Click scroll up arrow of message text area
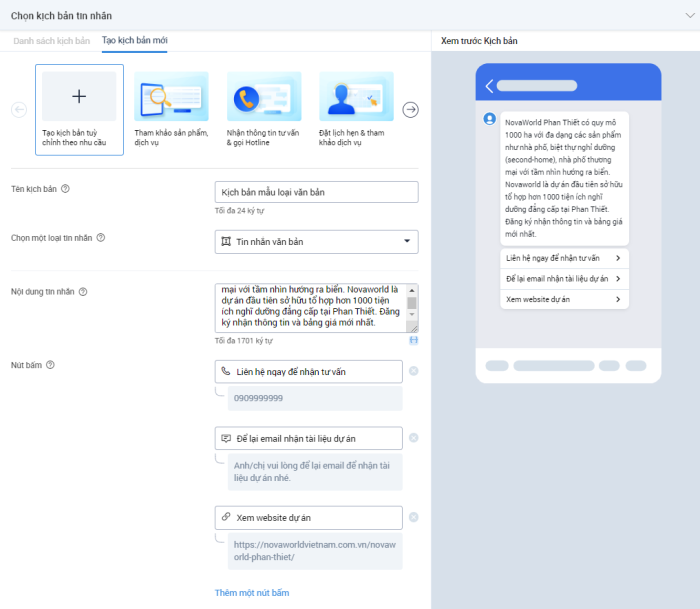Screen dimensions: 700x609 click(x=412, y=290)
